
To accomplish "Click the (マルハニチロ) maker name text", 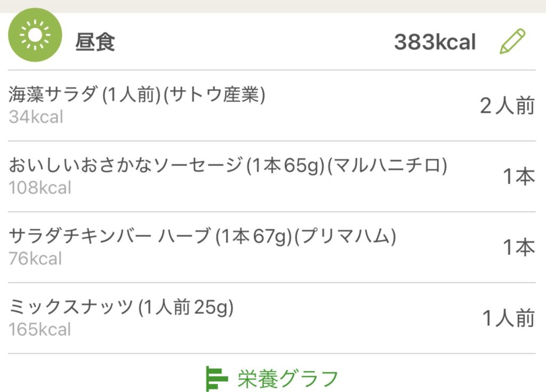I will tap(387, 166).
